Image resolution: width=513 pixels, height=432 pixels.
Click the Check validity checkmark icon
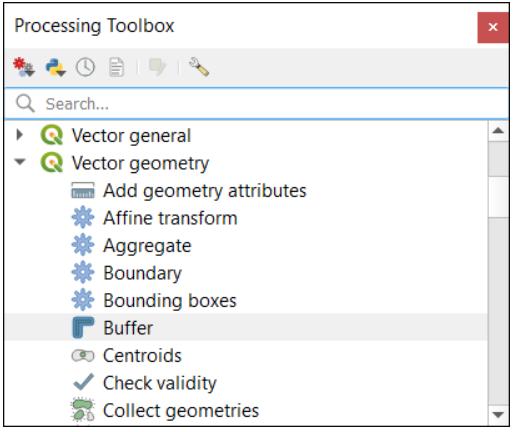pyautogui.click(x=83, y=382)
